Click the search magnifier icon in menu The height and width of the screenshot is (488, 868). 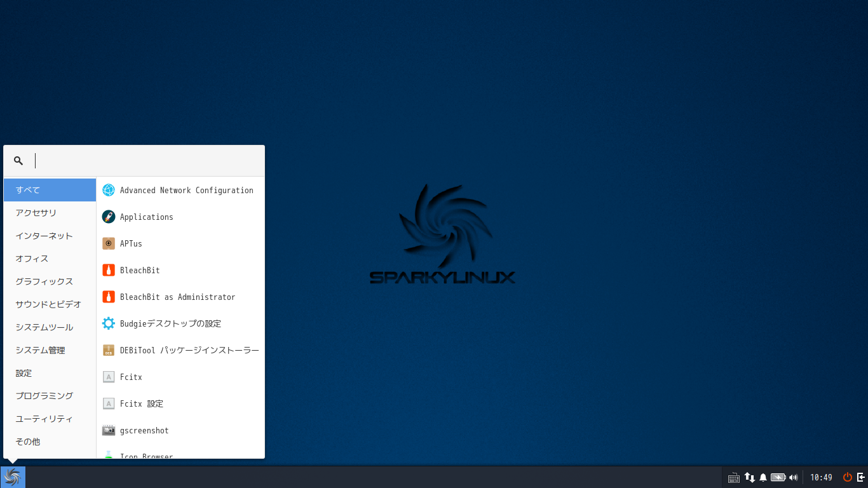[x=18, y=161]
